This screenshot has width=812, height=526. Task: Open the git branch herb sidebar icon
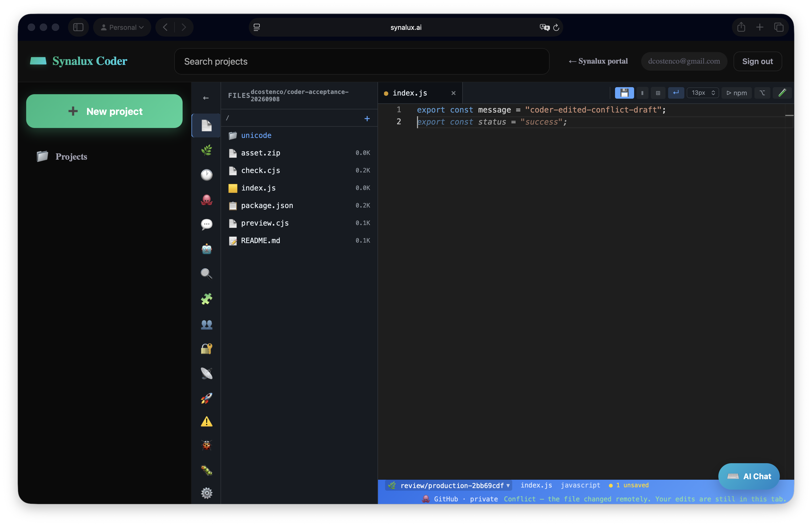tap(206, 150)
